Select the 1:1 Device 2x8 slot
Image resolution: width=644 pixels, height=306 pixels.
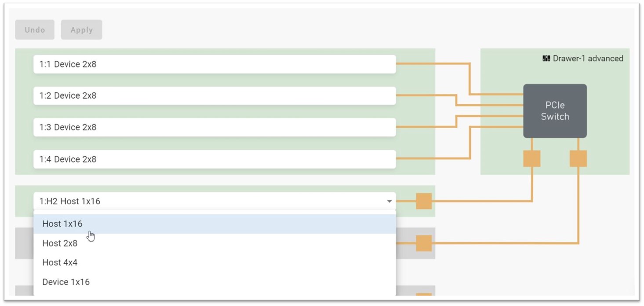coord(215,64)
